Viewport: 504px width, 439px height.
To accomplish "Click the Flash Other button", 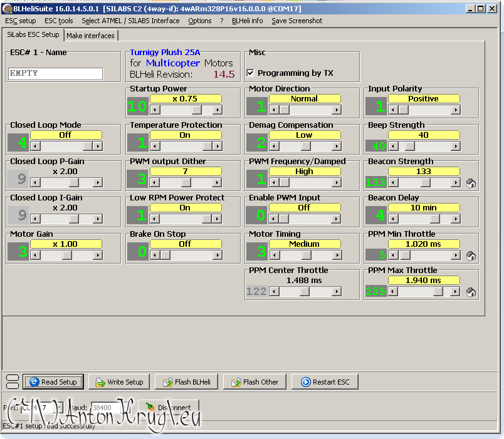I will [x=255, y=382].
